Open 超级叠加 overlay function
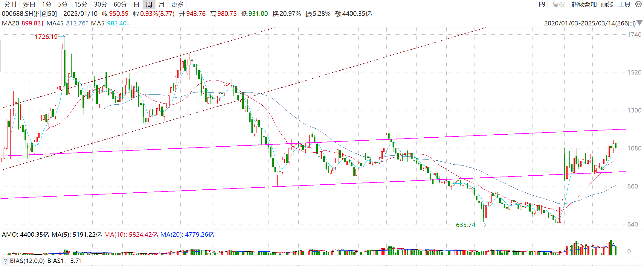This screenshot has width=644, height=266. click(x=584, y=4)
